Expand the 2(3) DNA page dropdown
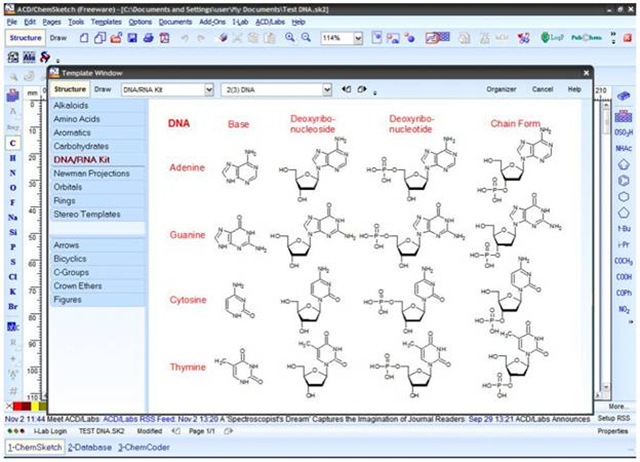 (325, 89)
